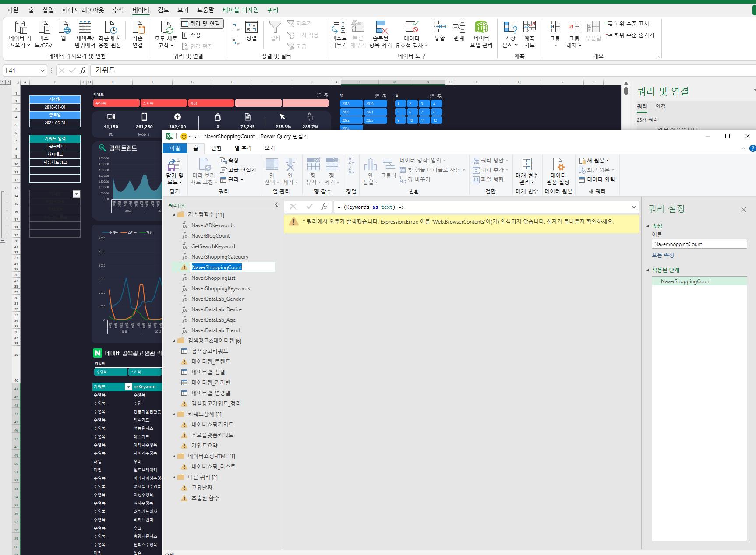Toggle Queries & Connections (쿼리 및 연결) pane button
This screenshot has height=555, width=756.
point(201,24)
